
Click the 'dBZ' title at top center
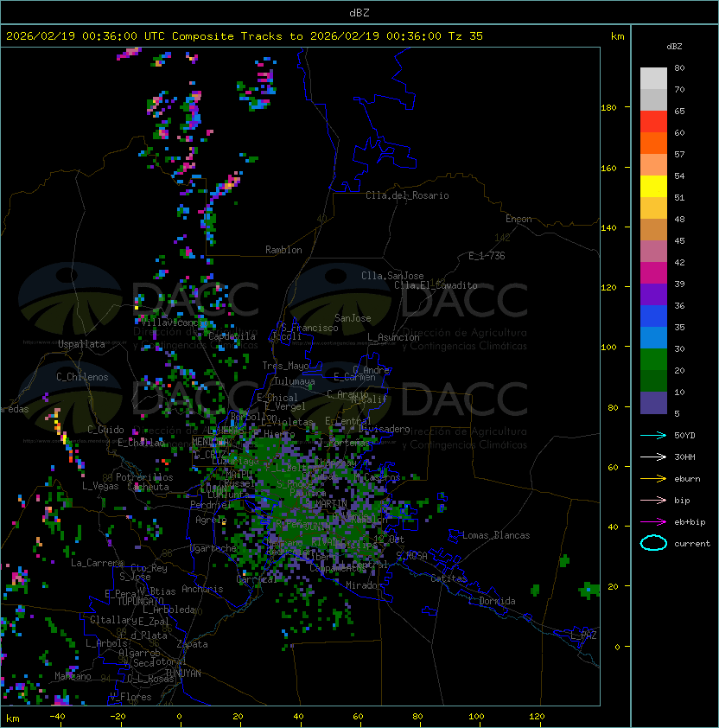359,13
